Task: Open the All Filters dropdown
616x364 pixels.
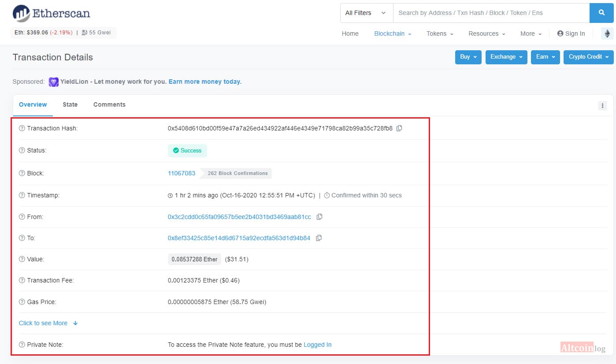Action: 366,13
